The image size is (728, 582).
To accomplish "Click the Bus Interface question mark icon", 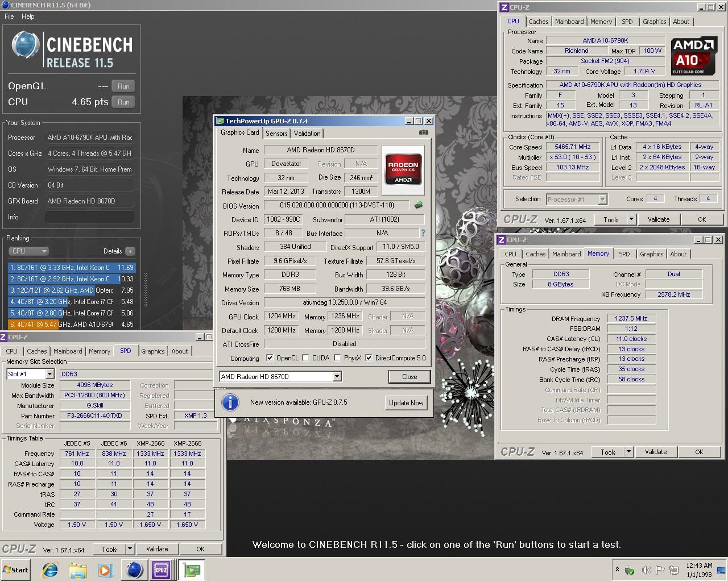I will (423, 233).
